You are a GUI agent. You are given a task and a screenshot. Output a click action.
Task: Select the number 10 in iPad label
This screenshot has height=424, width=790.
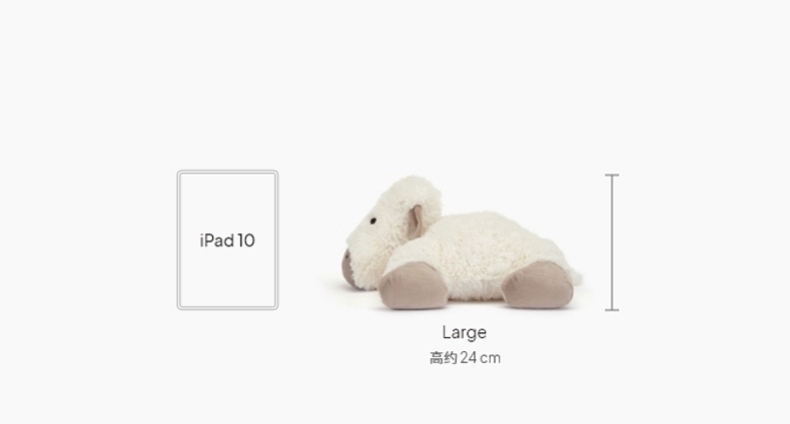(x=246, y=240)
